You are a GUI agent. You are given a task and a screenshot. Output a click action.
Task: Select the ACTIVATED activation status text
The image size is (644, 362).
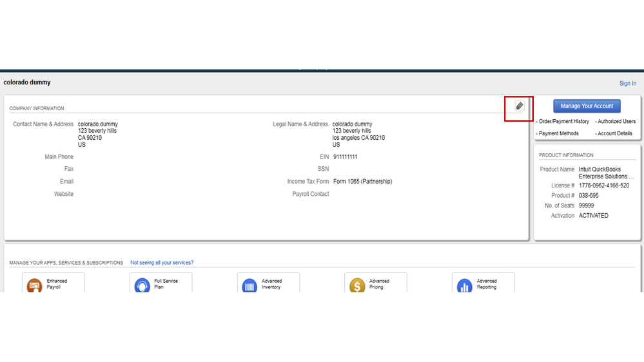point(594,216)
